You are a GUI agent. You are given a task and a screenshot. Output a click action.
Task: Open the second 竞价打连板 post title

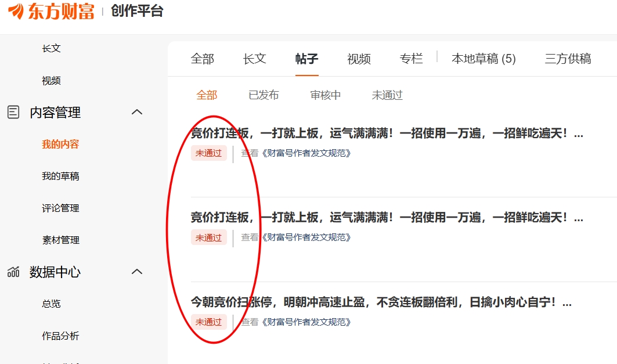click(387, 217)
